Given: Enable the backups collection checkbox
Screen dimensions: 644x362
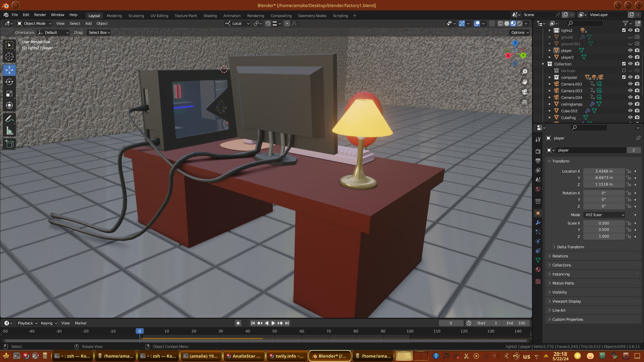Looking at the screenshot, I should [624, 71].
